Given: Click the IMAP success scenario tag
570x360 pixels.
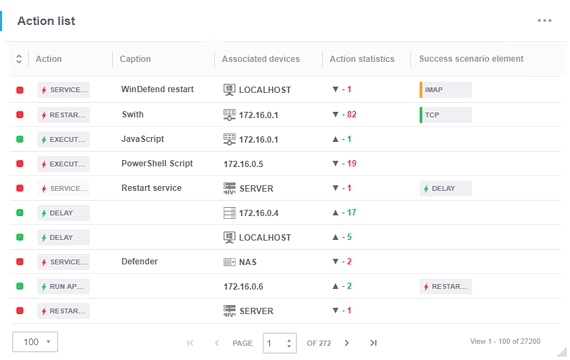Looking at the screenshot, I should [446, 90].
